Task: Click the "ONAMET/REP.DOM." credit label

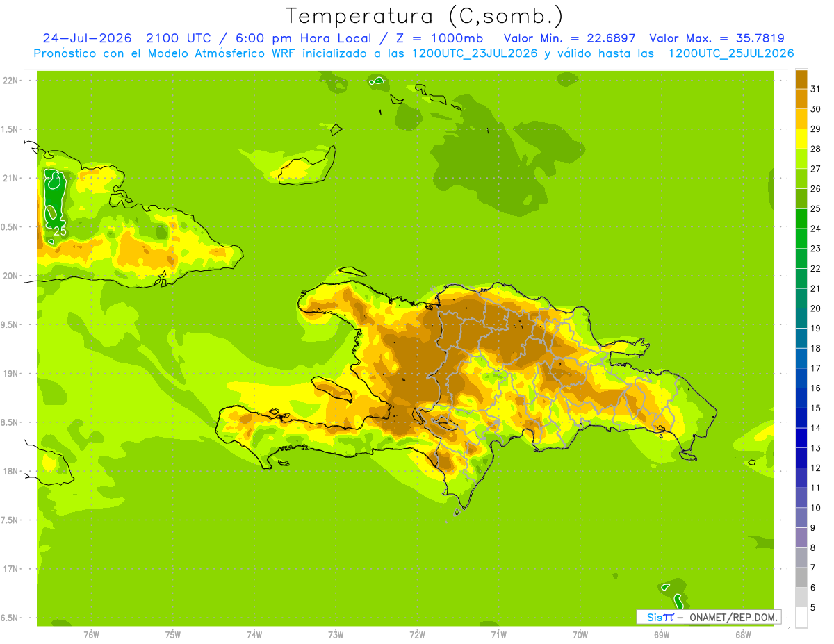Action: point(733,617)
